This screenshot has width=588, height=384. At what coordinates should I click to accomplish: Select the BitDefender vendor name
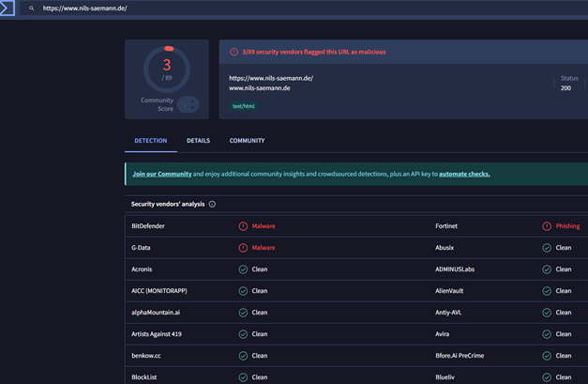click(148, 226)
